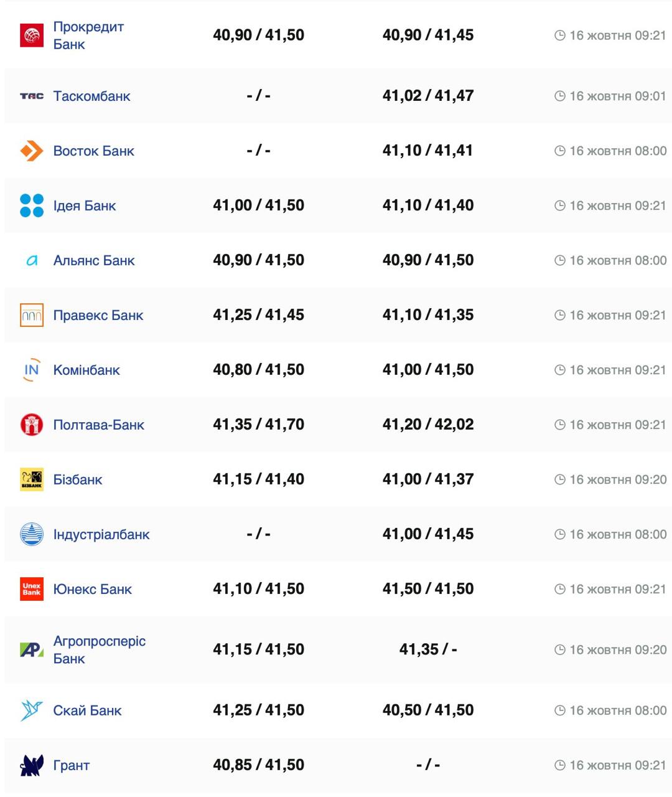Viewport: 672px width, 797px height.
Task: Click the Скай Банк bird logo
Action: coord(32,710)
